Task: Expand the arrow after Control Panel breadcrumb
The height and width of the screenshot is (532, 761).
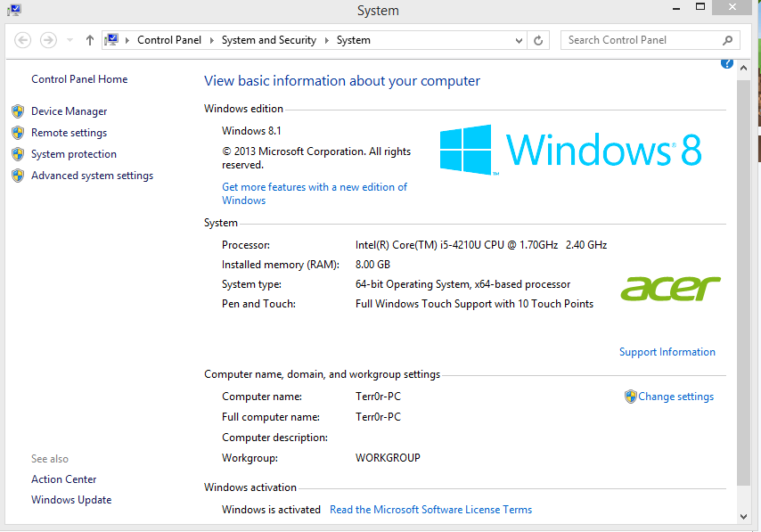Action: pos(211,40)
